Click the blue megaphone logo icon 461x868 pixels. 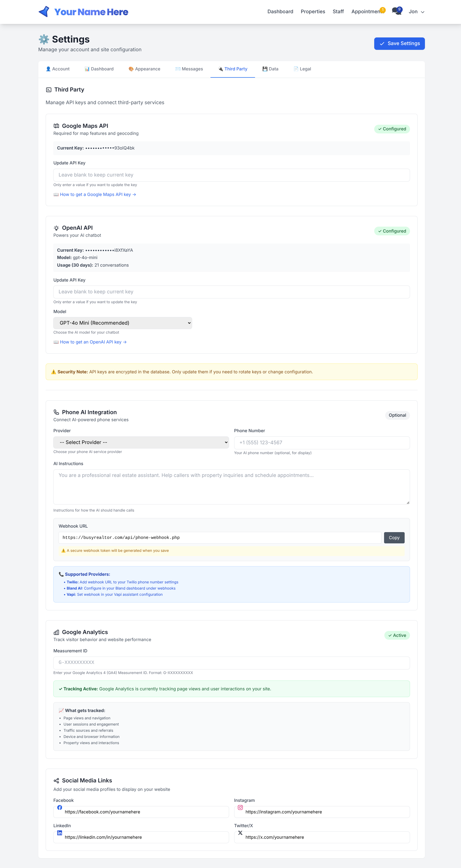[43, 11]
